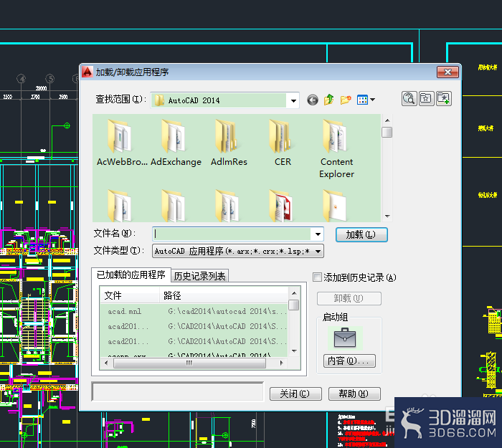This screenshot has width=502, height=448.
Task: Click the 关闭(C) close button
Action: [295, 394]
